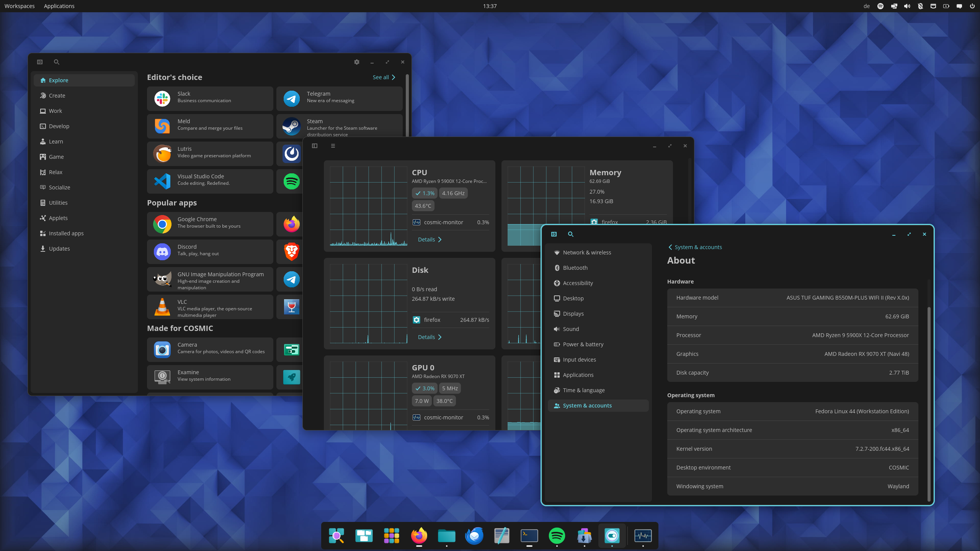The height and width of the screenshot is (551, 980).
Task: Open Displays in the Settings sidebar
Action: click(598, 314)
